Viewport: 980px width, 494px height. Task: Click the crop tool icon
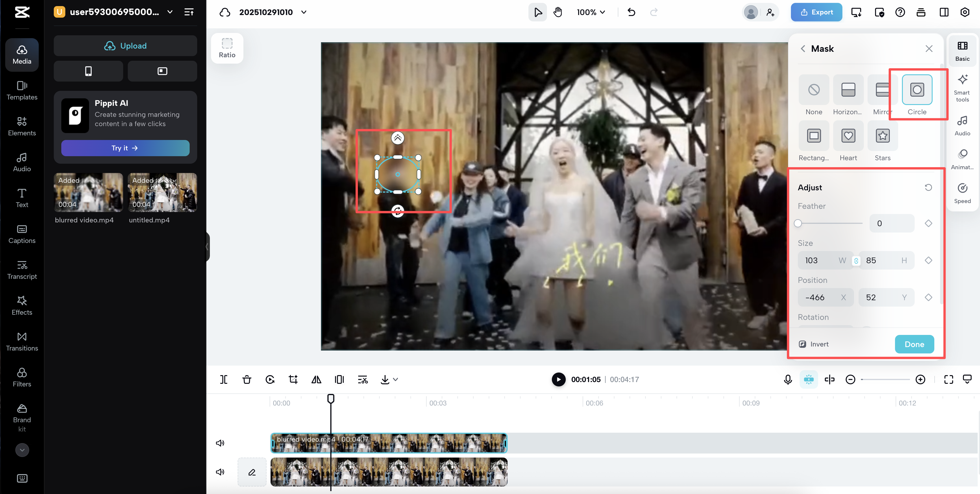point(293,379)
